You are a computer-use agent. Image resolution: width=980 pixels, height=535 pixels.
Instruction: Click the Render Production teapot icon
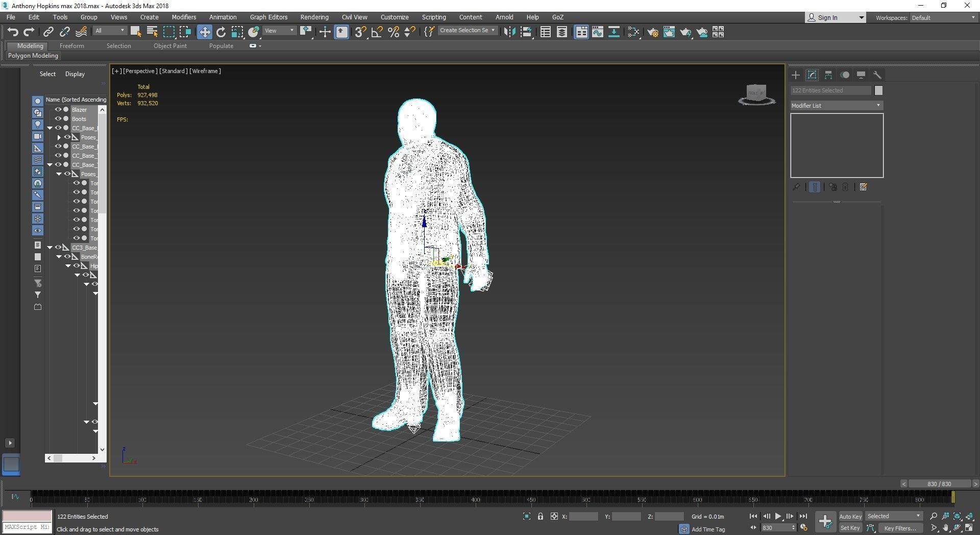tap(685, 32)
